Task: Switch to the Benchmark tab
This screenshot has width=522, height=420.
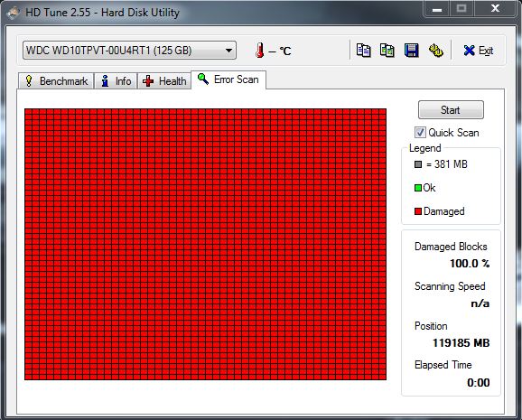Action: click(x=56, y=81)
